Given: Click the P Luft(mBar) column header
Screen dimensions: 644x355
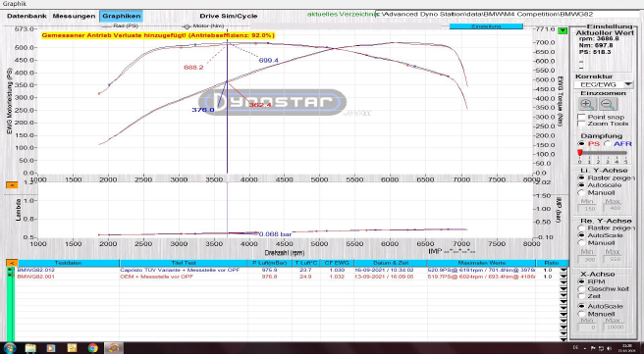Looking at the screenshot, I should click(269, 263).
